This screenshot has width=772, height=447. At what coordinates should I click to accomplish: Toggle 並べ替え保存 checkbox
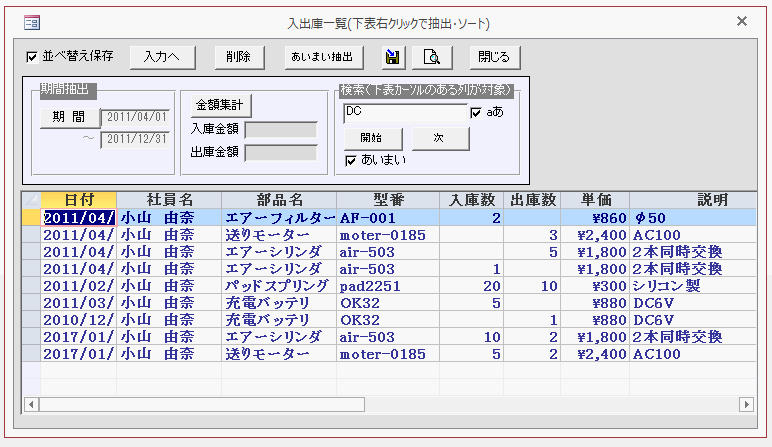coord(32,57)
